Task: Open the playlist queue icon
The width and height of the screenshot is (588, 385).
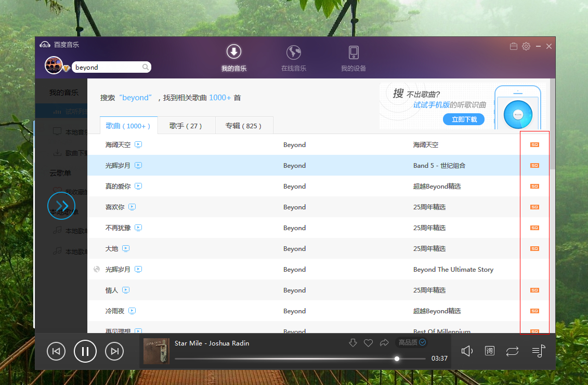Action: tap(539, 351)
